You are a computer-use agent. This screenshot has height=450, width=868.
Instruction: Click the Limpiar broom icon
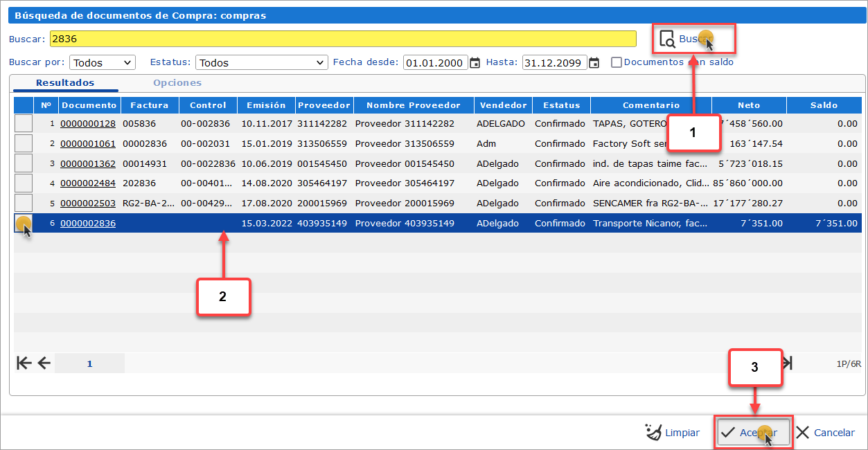[x=653, y=433]
